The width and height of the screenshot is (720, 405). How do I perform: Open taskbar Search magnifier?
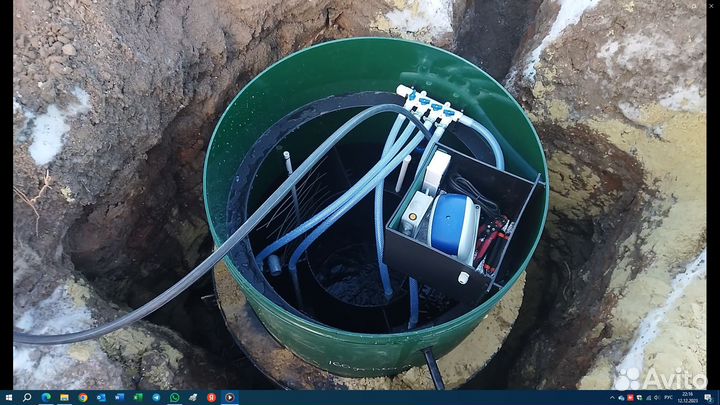(27, 397)
